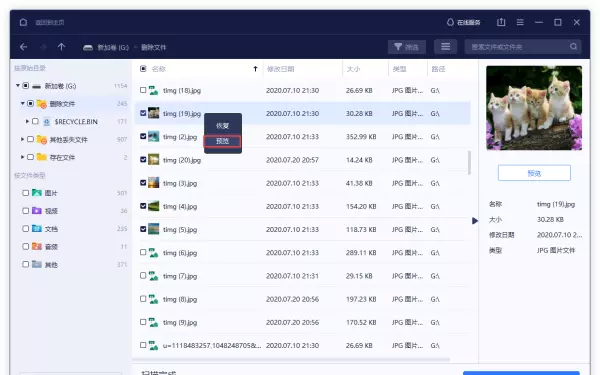The width and height of the screenshot is (600, 375).
Task: Click the export/share icon in the title bar
Action: (x=501, y=22)
